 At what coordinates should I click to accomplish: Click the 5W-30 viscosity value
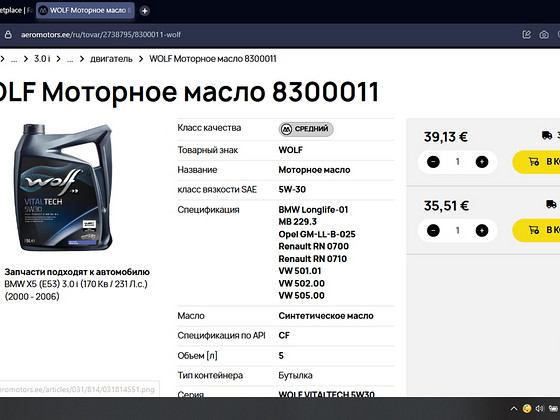pyautogui.click(x=292, y=189)
